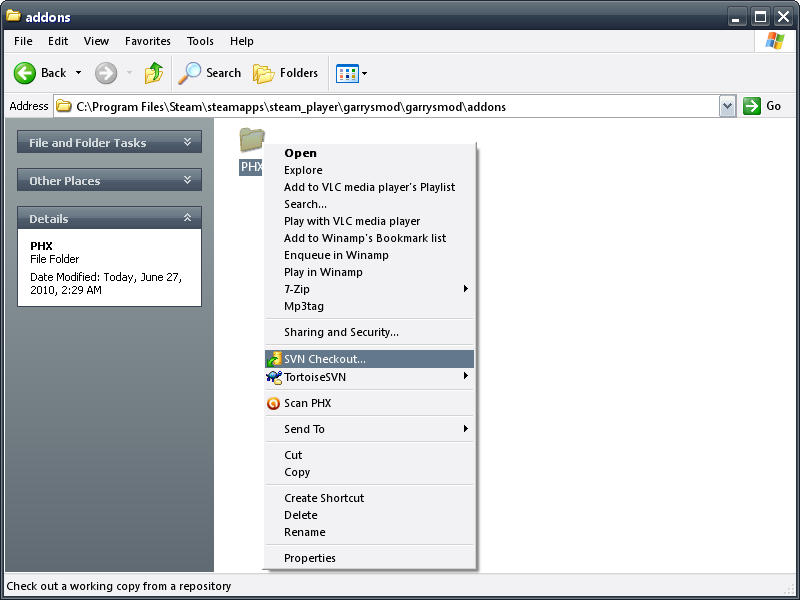Choose Explore from the context menu

[369, 170]
